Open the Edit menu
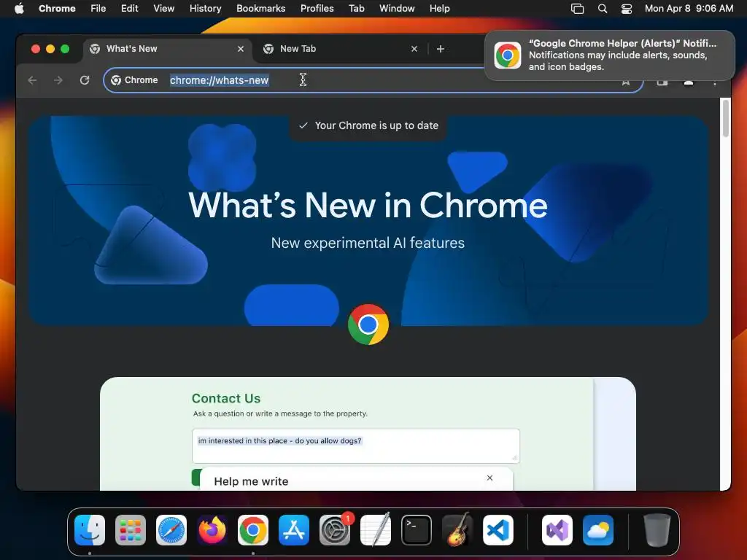This screenshot has width=747, height=560. 129,8
